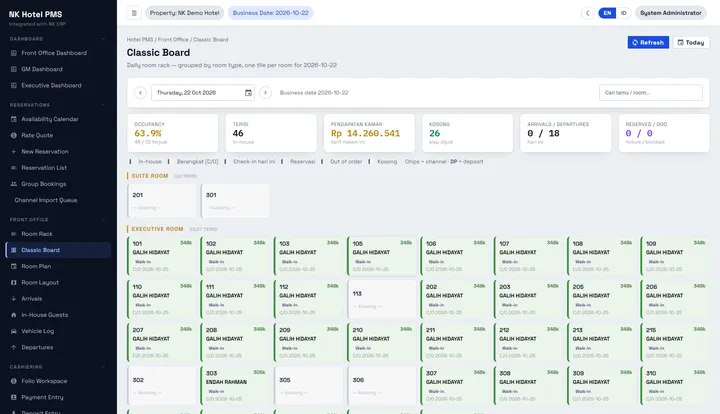Click the Availability Calendar icon
Image resolution: width=720 pixels, height=414 pixels.
pyautogui.click(x=14, y=119)
